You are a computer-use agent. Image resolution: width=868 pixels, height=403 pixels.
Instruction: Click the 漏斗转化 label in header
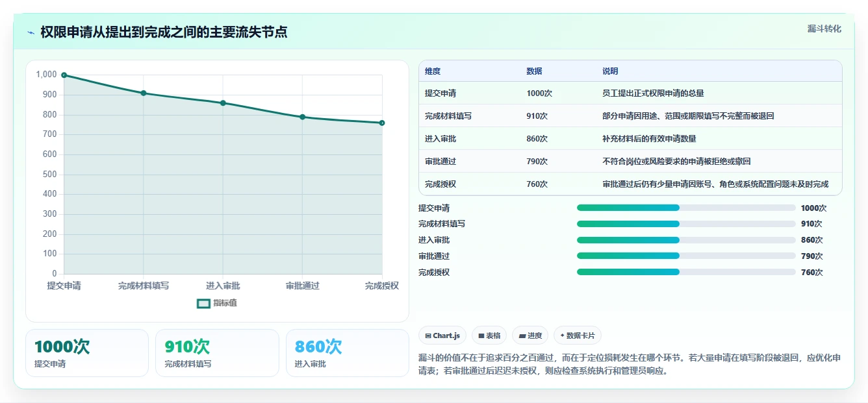pos(824,29)
